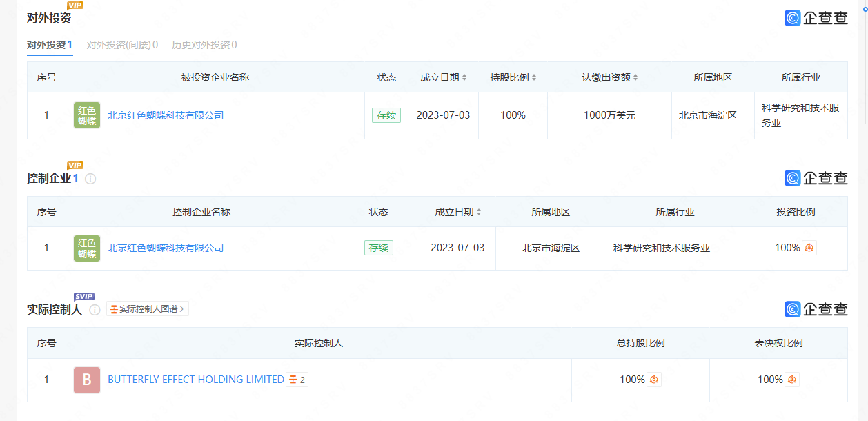Image resolution: width=868 pixels, height=421 pixels.
Task: Click the 表决权比例 column header
Action: click(778, 343)
